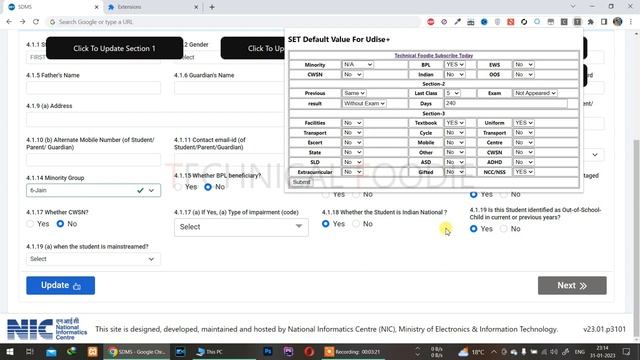Open result 'Without Exam' dropdown
The width and height of the screenshot is (640, 360).
[364, 104]
